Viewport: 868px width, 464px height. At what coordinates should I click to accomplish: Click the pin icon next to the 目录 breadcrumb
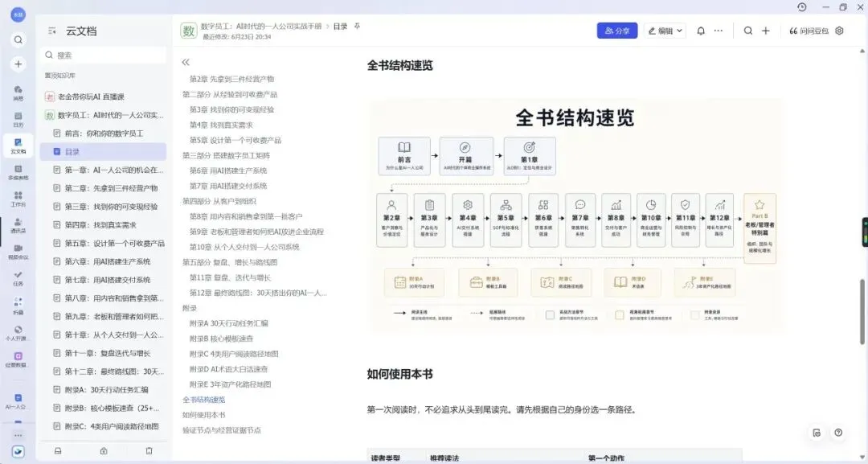click(x=357, y=26)
